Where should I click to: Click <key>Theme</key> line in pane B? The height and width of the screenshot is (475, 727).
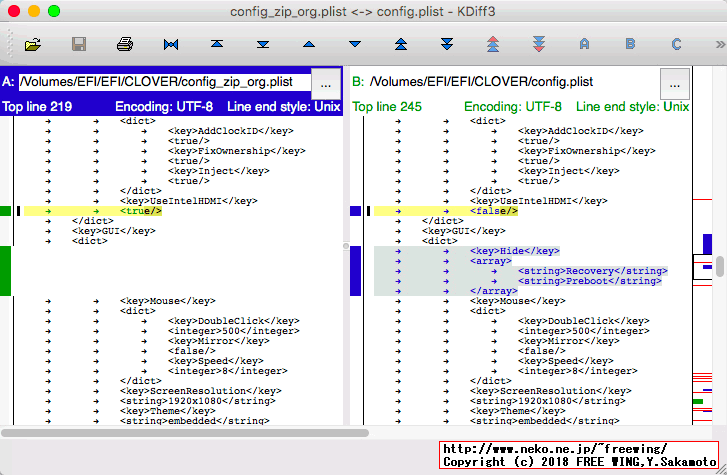pos(517,411)
